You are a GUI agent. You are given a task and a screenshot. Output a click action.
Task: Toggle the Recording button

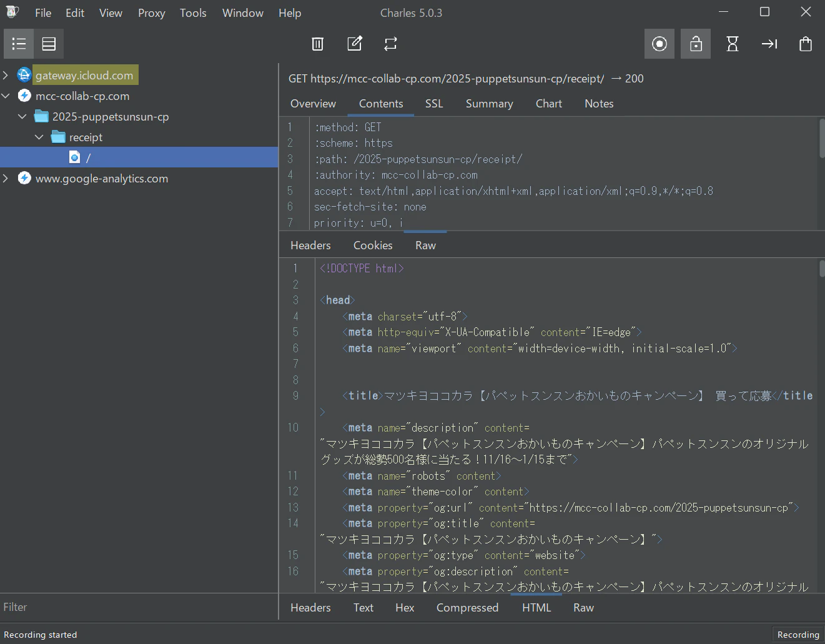(660, 44)
